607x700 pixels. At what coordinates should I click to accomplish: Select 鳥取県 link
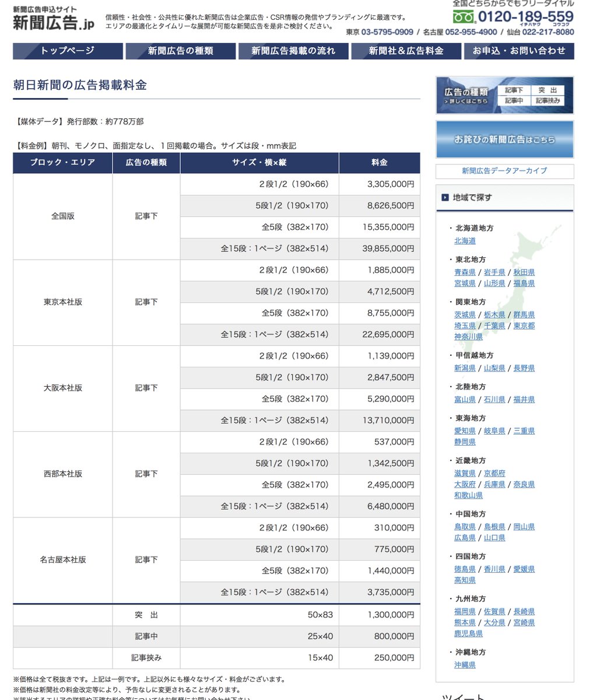pos(465,527)
